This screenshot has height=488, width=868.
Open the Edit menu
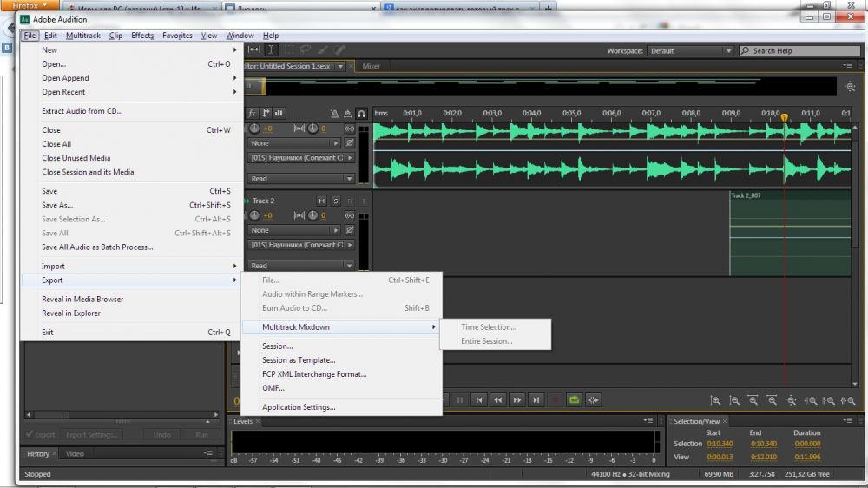(50, 36)
